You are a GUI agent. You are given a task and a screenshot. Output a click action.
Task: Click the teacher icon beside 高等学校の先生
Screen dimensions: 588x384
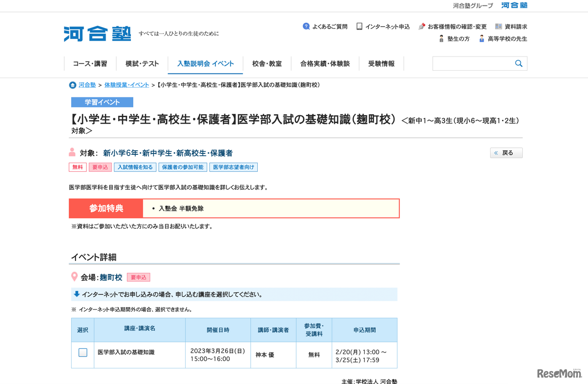482,39
